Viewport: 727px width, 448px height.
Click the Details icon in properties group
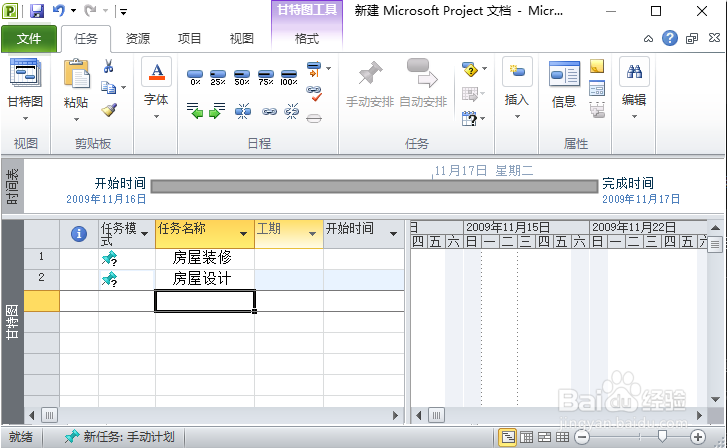pyautogui.click(x=597, y=88)
